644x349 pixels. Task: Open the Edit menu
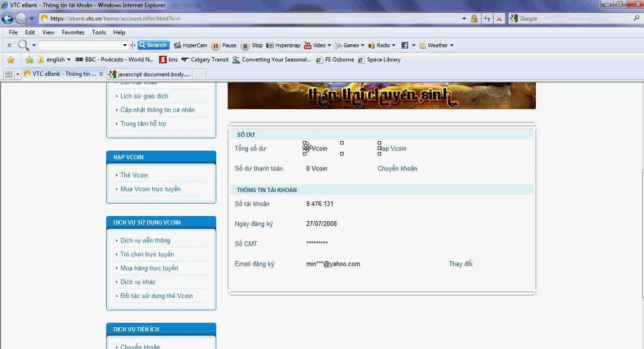click(x=30, y=32)
